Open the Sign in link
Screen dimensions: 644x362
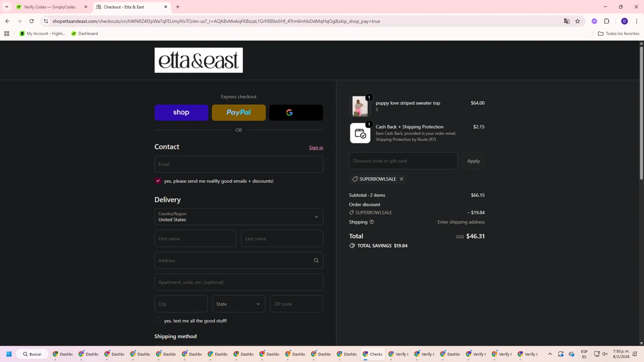click(x=316, y=148)
